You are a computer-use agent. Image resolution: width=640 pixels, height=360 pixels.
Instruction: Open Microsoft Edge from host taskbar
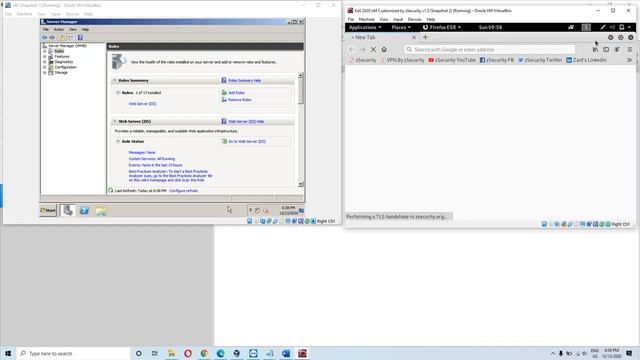pyautogui.click(x=220, y=353)
